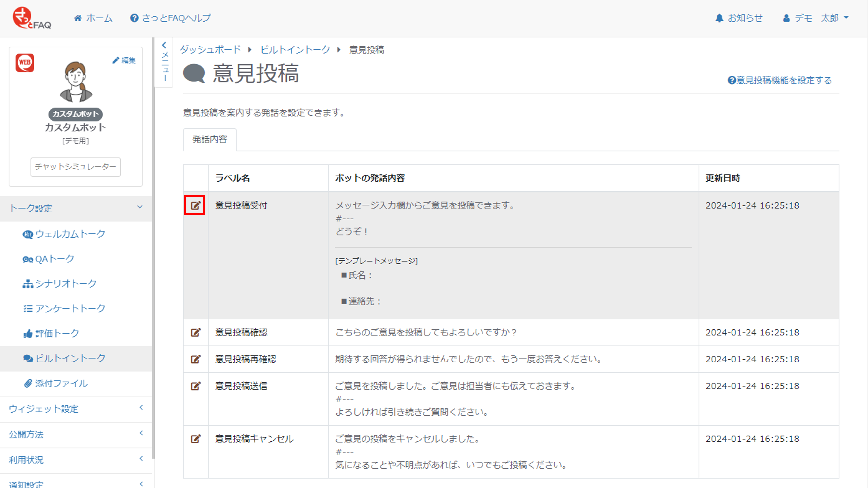Expand ウィジェット設定 section
Screen dimensions: 868x488
(76, 409)
